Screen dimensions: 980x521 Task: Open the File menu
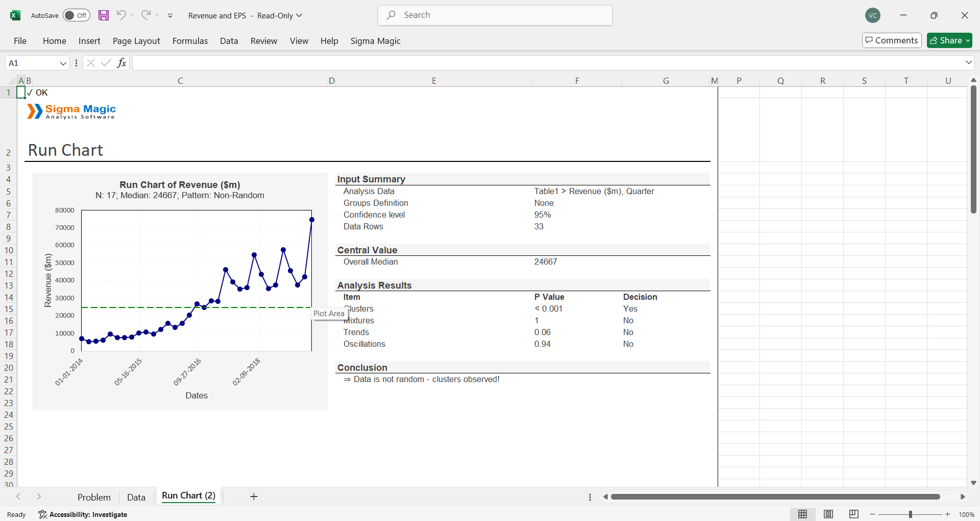[x=20, y=41]
